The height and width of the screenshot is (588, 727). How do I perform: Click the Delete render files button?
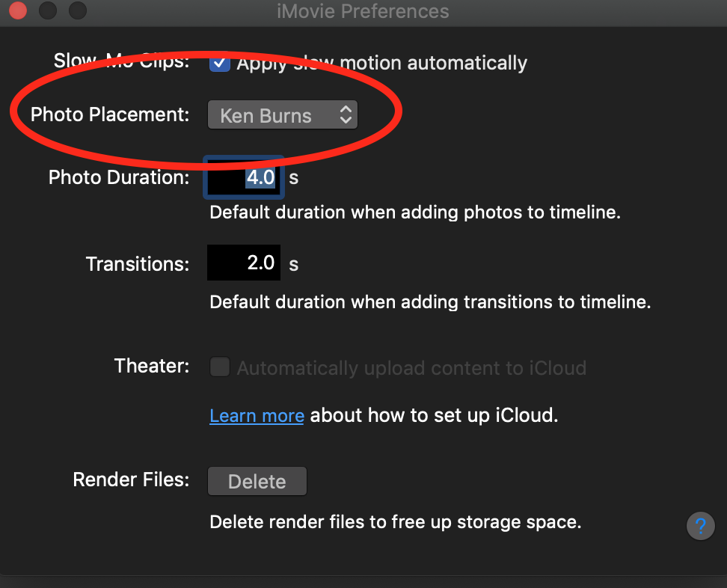pyautogui.click(x=257, y=481)
